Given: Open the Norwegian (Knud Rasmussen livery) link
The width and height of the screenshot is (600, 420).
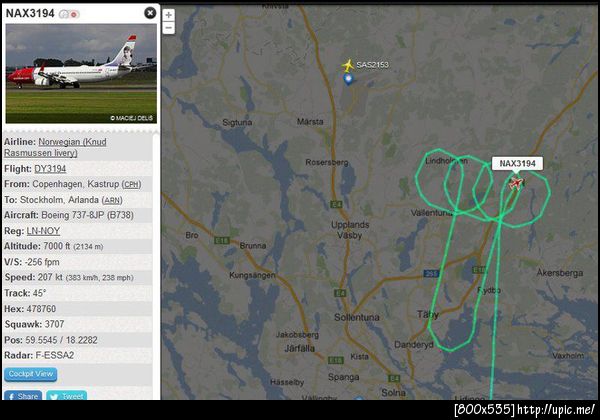Looking at the screenshot, I should pos(55,147).
